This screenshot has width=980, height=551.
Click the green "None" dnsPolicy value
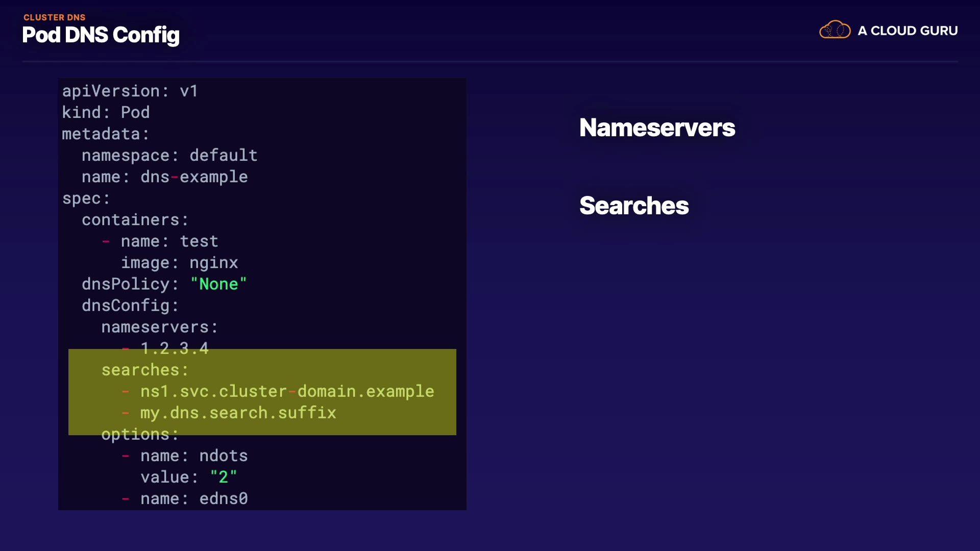[218, 284]
